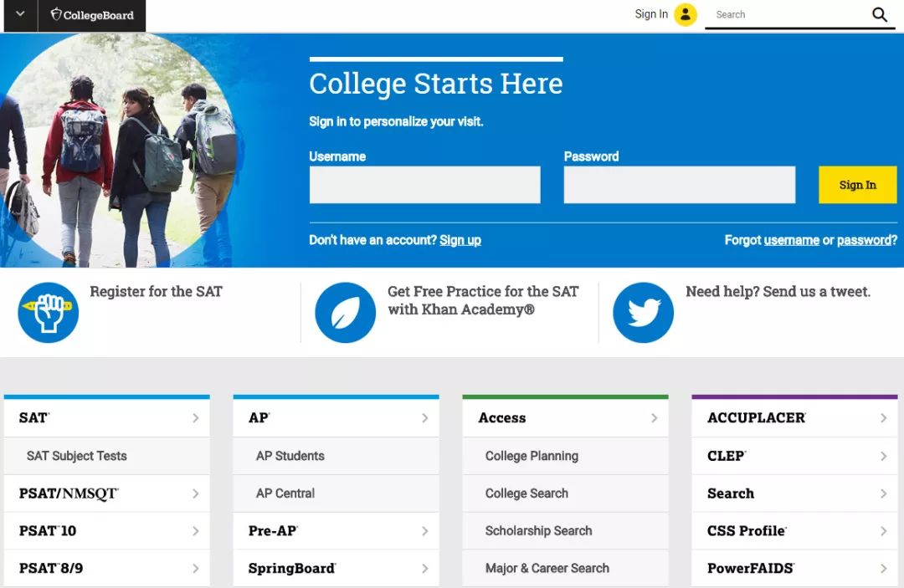The image size is (904, 588).
Task: Click the yellow Sign In button
Action: click(857, 185)
